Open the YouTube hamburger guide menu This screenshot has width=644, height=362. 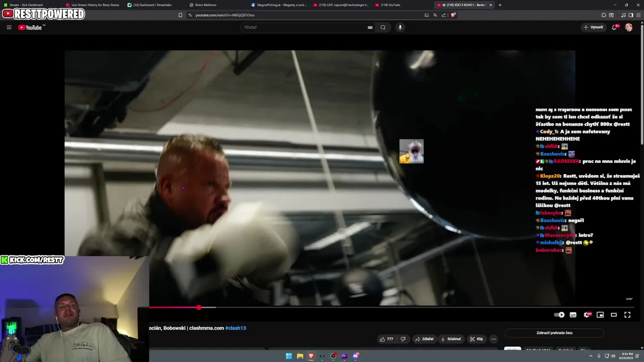9,27
